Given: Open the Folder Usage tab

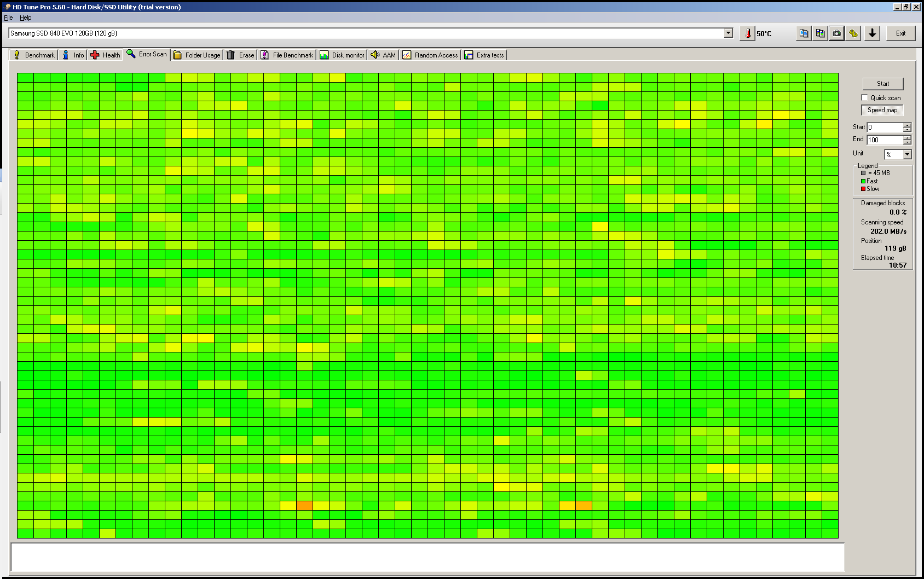Looking at the screenshot, I should pos(197,55).
